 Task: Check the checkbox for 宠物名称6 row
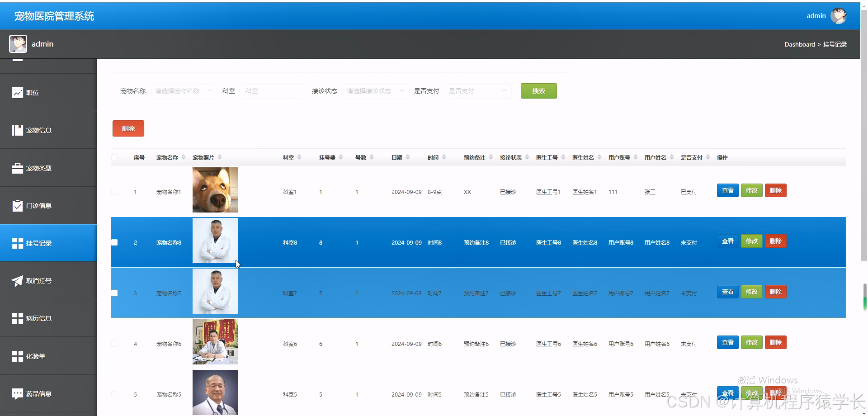[x=114, y=344]
